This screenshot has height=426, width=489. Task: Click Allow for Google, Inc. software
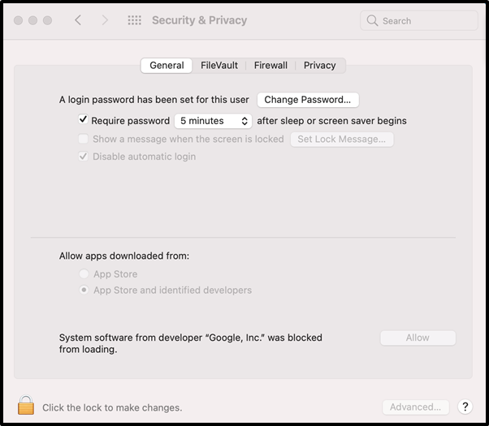click(418, 338)
